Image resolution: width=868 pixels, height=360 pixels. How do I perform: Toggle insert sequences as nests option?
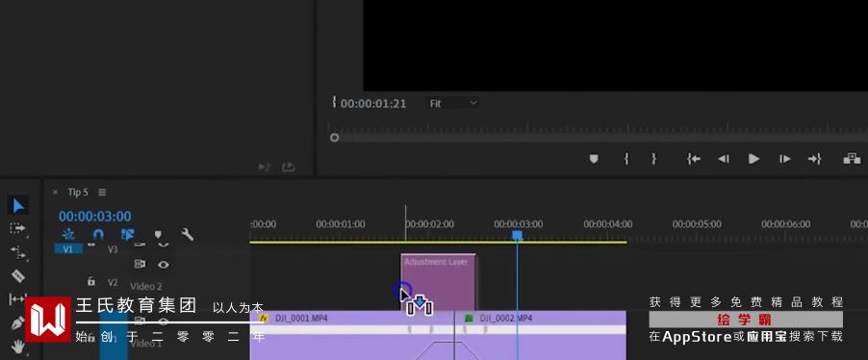click(68, 234)
